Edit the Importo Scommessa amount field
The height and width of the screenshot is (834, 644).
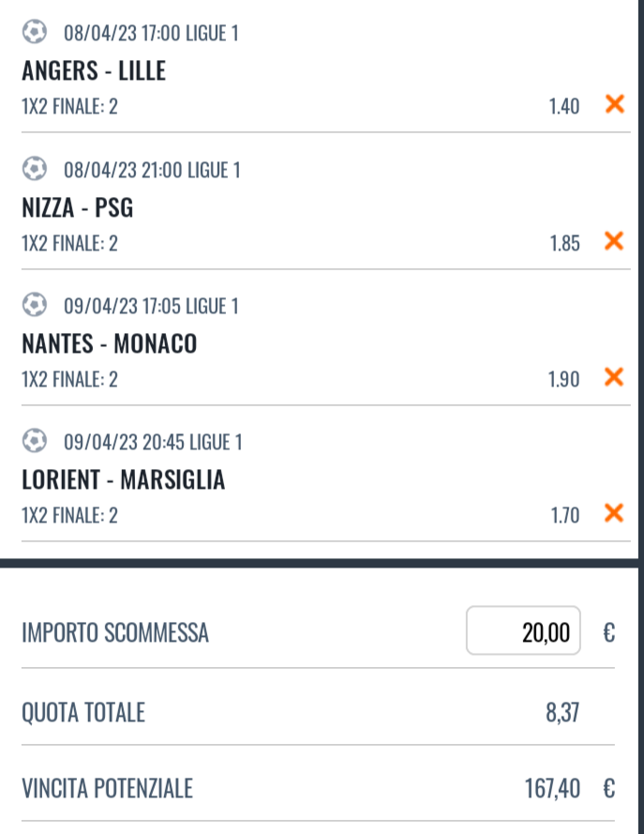pyautogui.click(x=523, y=630)
